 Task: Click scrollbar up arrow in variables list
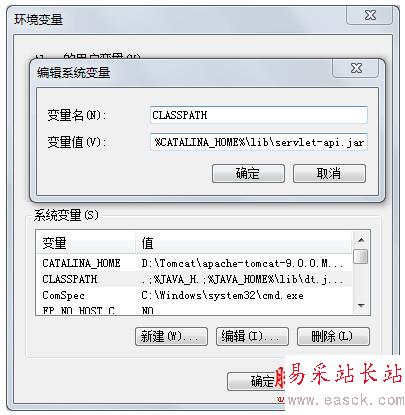click(x=361, y=240)
